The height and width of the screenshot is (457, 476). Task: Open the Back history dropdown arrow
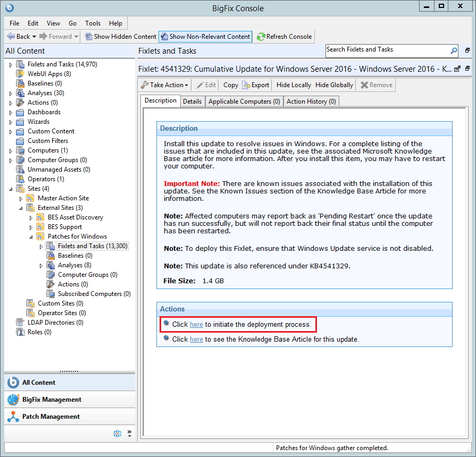click(34, 37)
